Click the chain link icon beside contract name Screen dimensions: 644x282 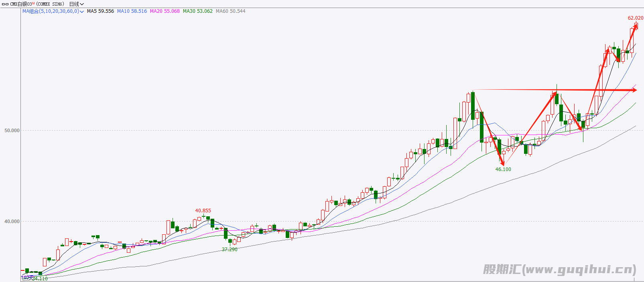pyautogui.click(x=5, y=4)
